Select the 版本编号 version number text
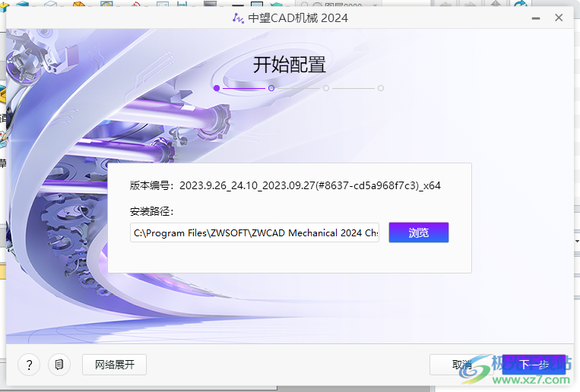580x392 pixels. (x=310, y=185)
